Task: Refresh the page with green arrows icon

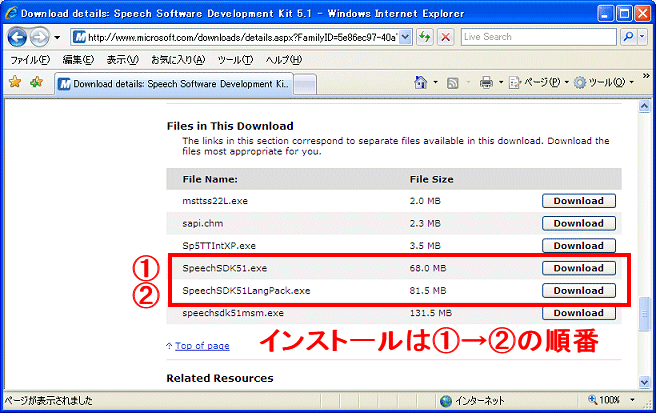Action: [425, 37]
